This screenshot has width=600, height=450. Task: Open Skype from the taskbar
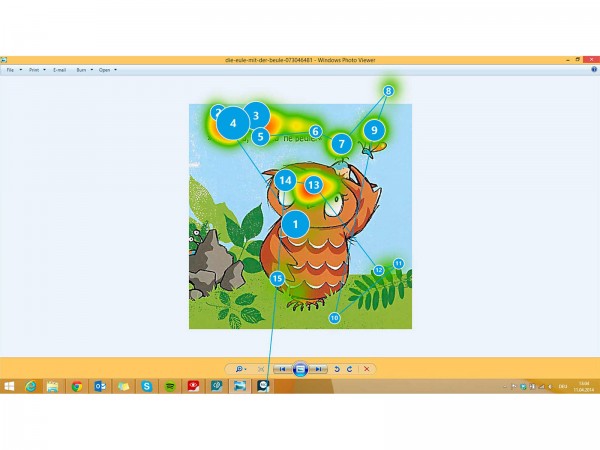pos(147,386)
